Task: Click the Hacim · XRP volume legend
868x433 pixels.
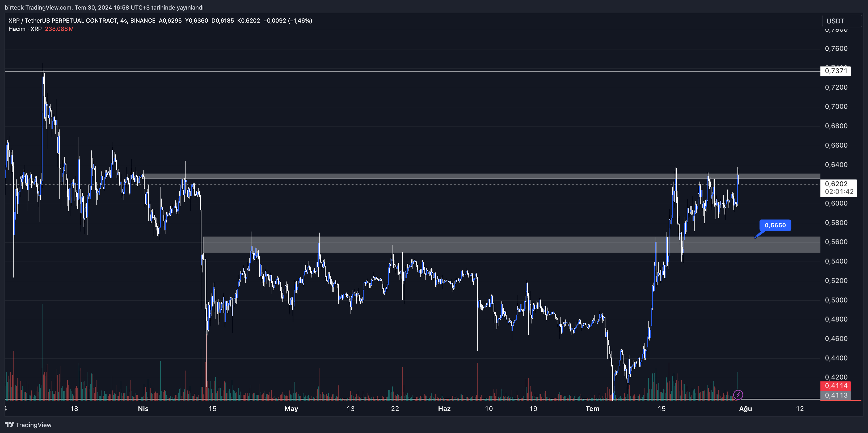Action: [25, 29]
